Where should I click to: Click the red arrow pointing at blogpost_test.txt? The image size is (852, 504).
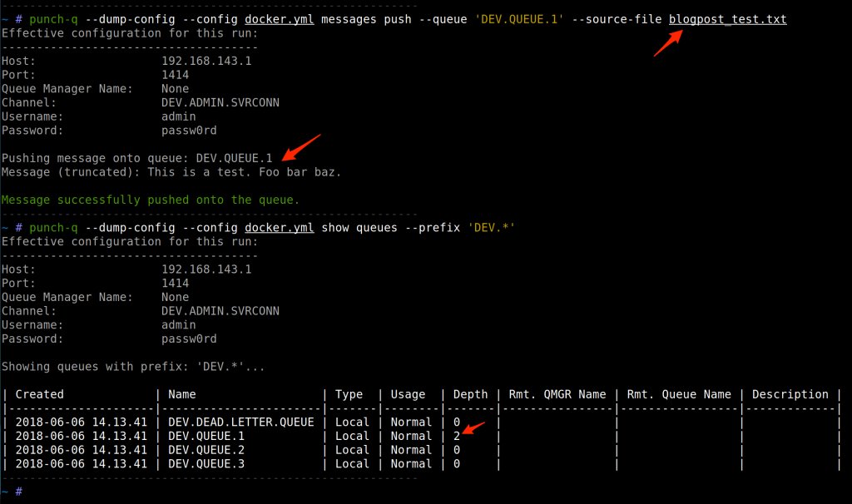[x=668, y=42]
